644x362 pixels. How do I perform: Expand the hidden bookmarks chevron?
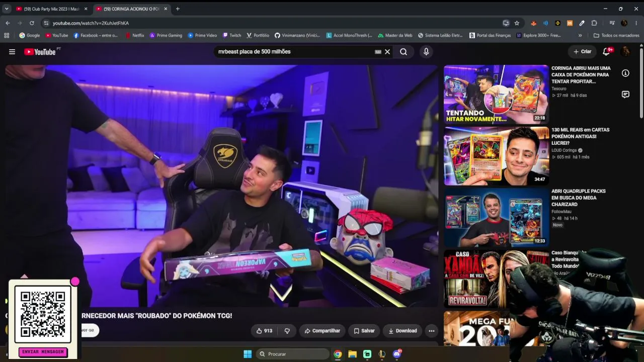point(580,36)
